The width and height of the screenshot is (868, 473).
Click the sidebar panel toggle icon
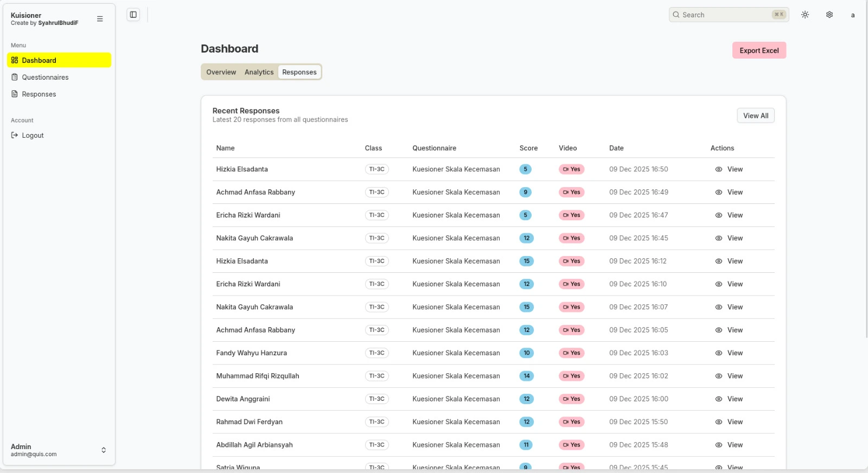point(133,15)
